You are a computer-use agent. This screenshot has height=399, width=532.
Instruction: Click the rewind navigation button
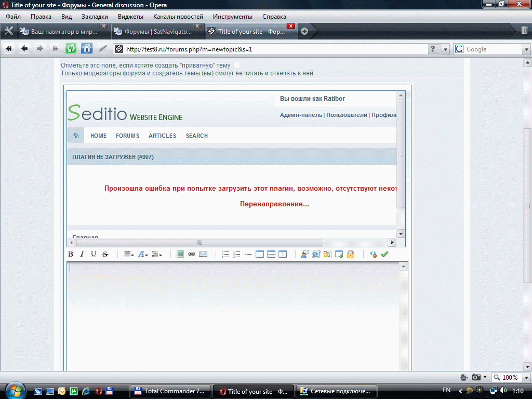click(x=9, y=49)
